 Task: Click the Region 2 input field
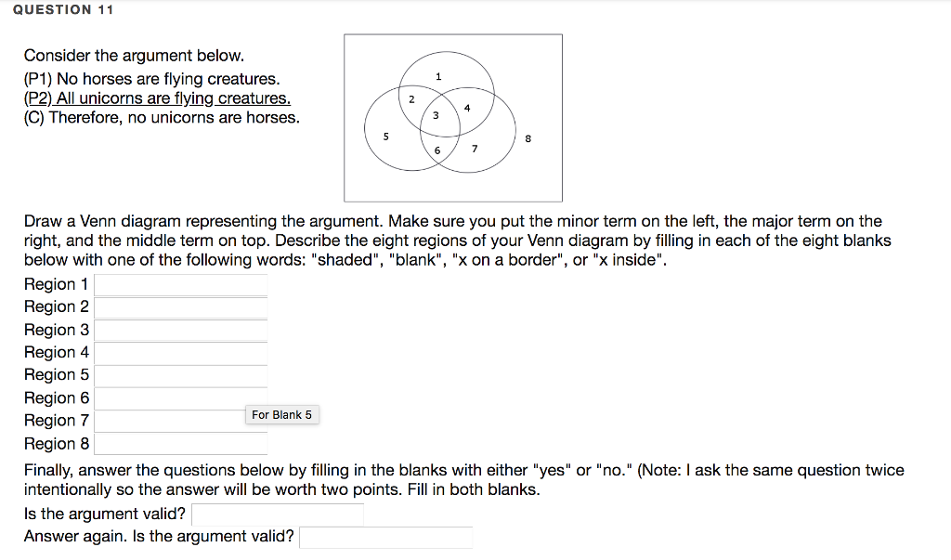pyautogui.click(x=181, y=307)
